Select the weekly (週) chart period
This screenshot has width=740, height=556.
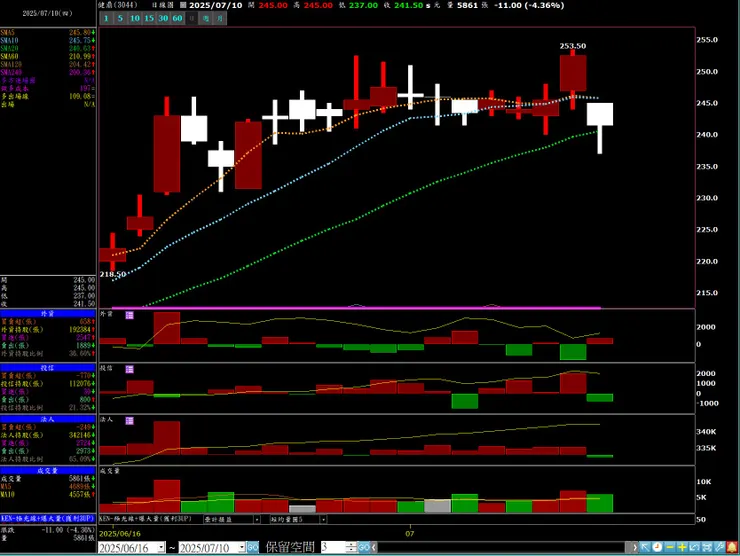206,18
